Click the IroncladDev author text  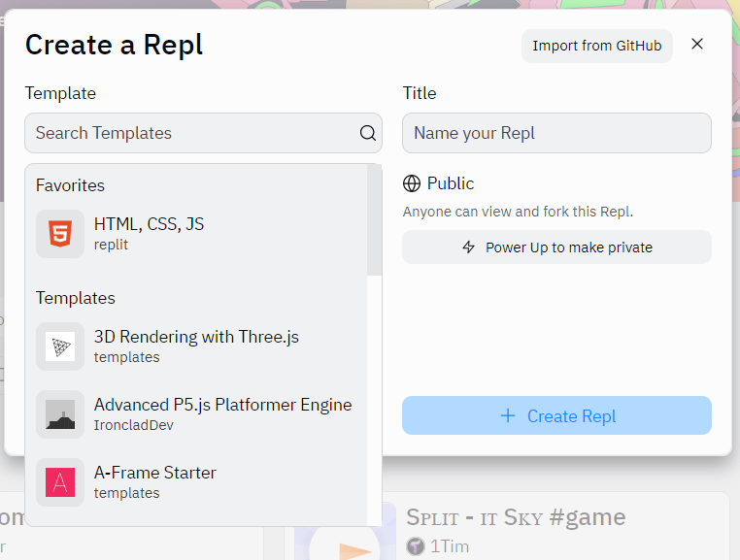134,425
